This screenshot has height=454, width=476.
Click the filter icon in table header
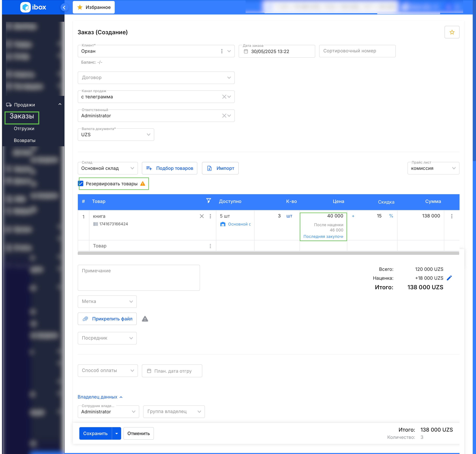pyautogui.click(x=208, y=201)
